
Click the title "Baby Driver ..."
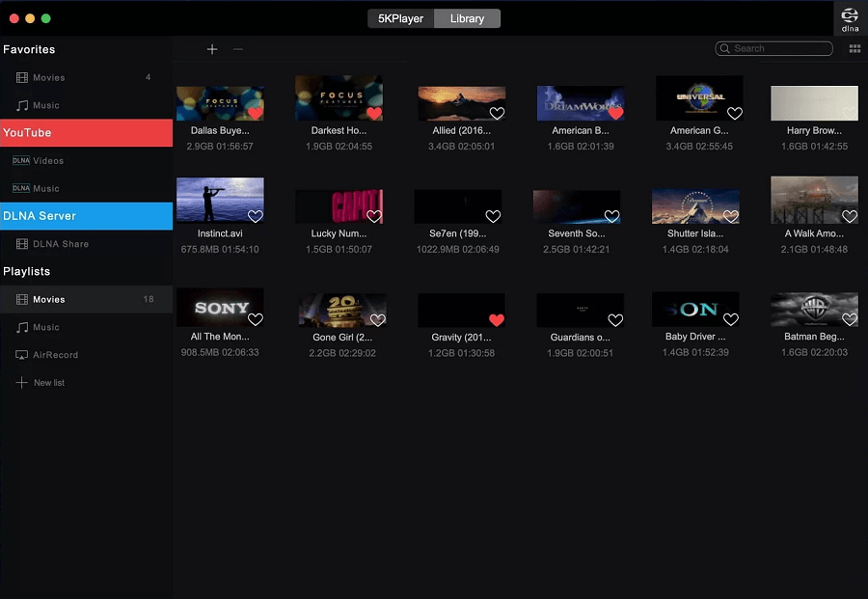click(695, 337)
